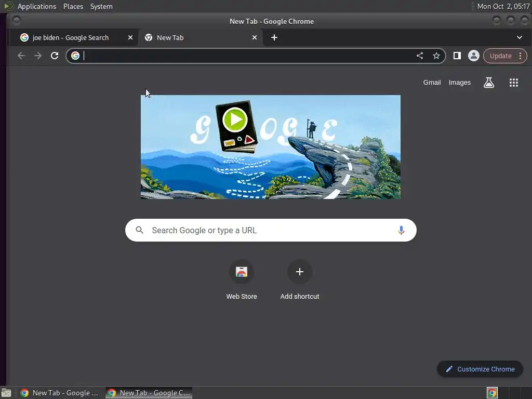The width and height of the screenshot is (532, 399).
Task: Click the Update button
Action: (500, 56)
